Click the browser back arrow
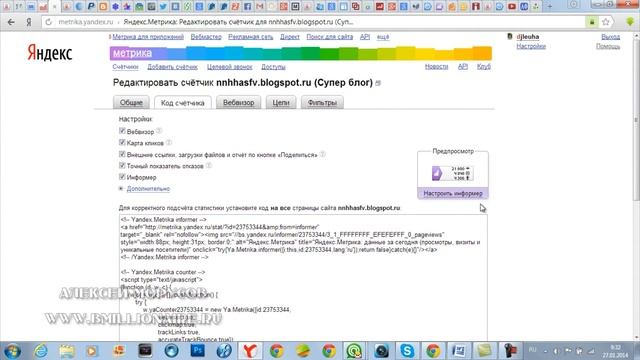 click(x=11, y=22)
